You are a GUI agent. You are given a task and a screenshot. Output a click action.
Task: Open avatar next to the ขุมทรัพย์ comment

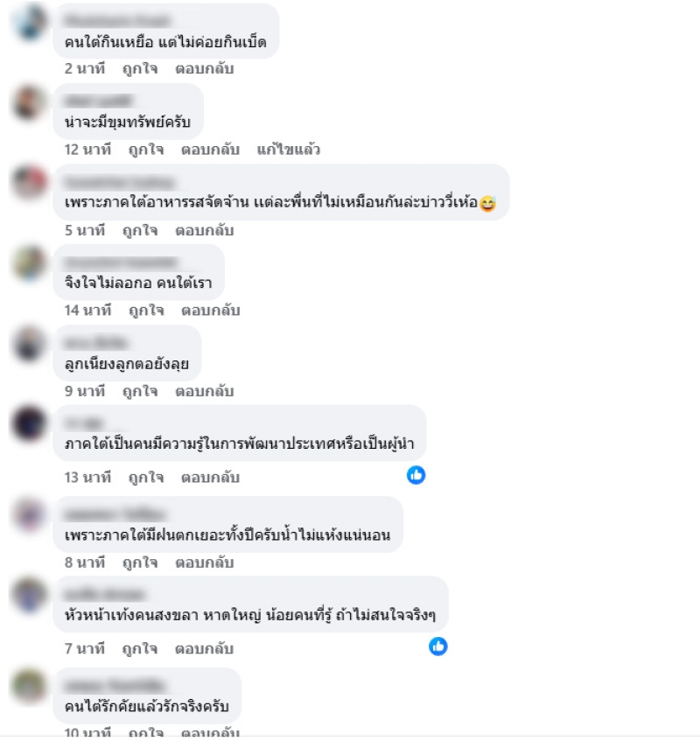tap(29, 102)
